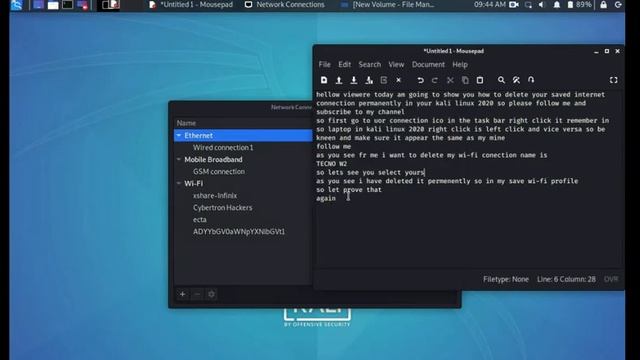
Task: Switch to Untitled 1 - Mousepad taskbar button
Action: (191, 5)
